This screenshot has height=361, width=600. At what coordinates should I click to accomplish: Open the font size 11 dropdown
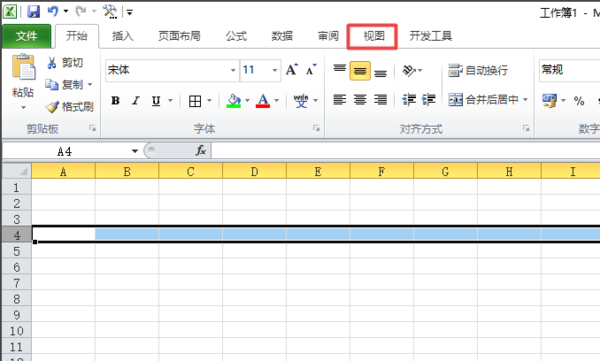coord(274,70)
